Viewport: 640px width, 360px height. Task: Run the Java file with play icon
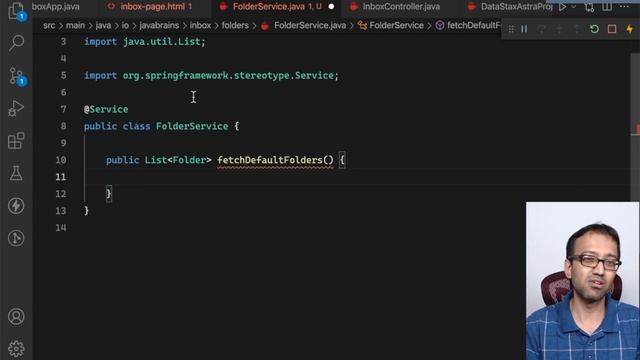[x=562, y=7]
